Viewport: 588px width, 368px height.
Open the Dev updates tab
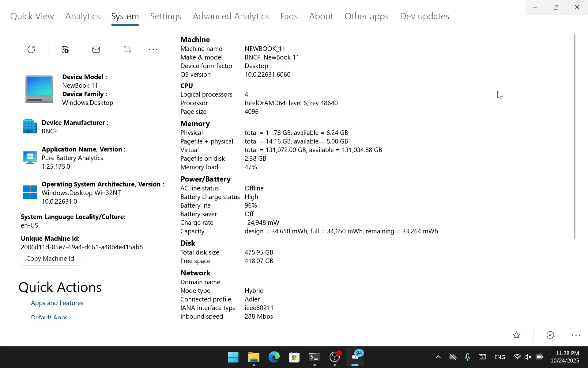424,16
